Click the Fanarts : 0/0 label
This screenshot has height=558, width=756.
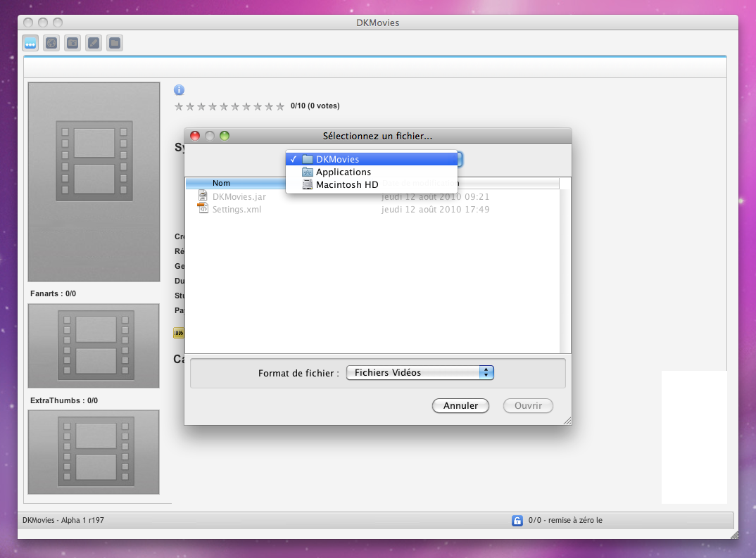53,293
